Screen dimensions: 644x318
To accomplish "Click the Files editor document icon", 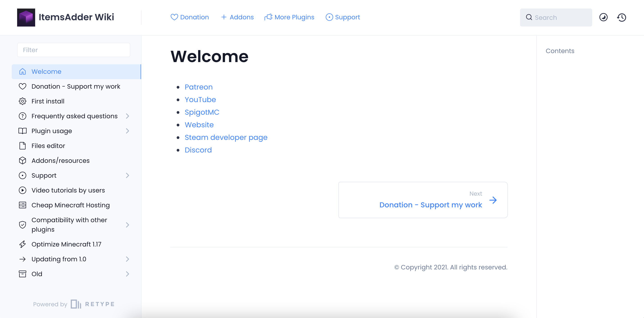I will point(23,146).
